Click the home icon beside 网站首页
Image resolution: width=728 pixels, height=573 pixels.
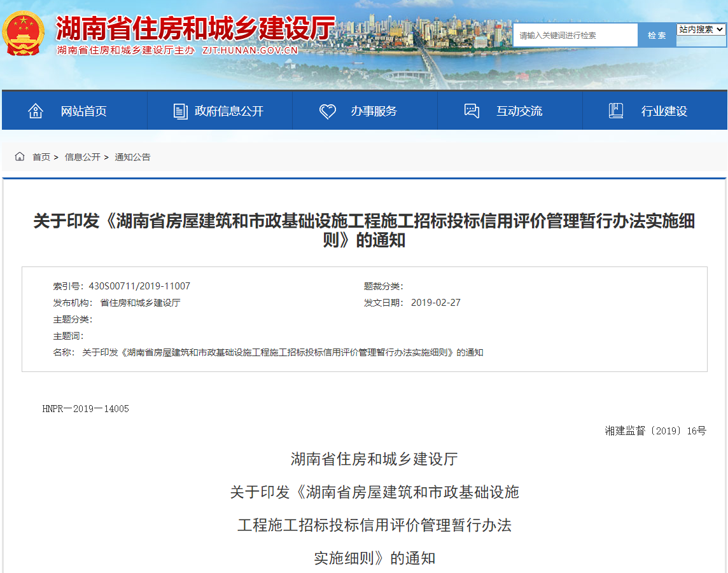click(36, 109)
